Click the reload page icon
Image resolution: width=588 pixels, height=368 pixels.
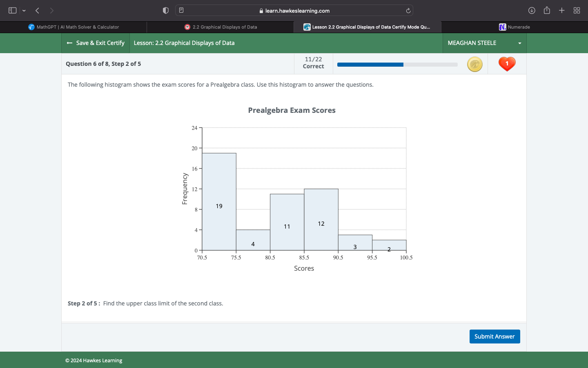(x=408, y=11)
